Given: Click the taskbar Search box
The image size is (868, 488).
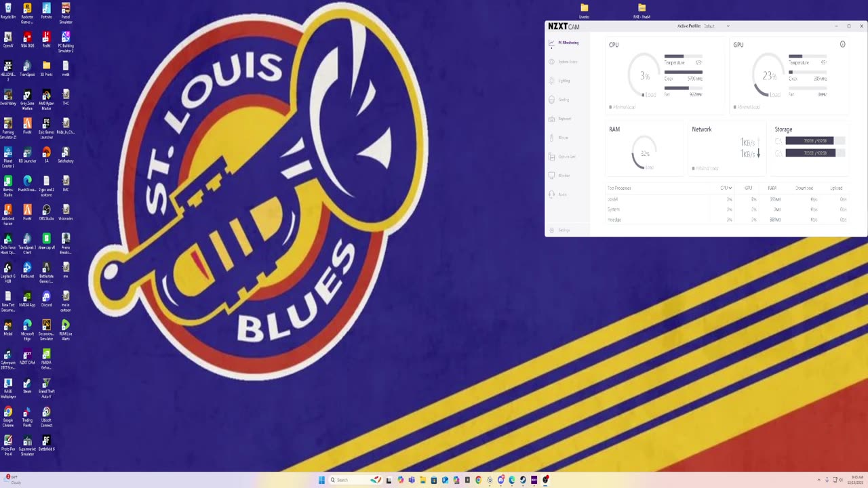Looking at the screenshot, I should point(356,480).
